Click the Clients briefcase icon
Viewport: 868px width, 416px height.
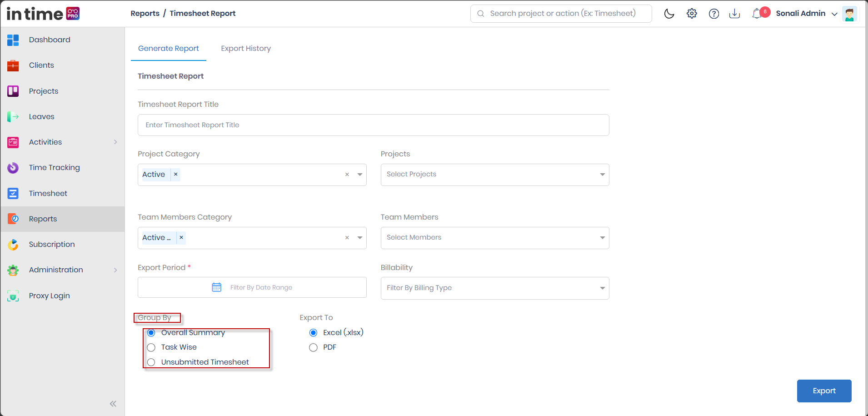(x=13, y=65)
